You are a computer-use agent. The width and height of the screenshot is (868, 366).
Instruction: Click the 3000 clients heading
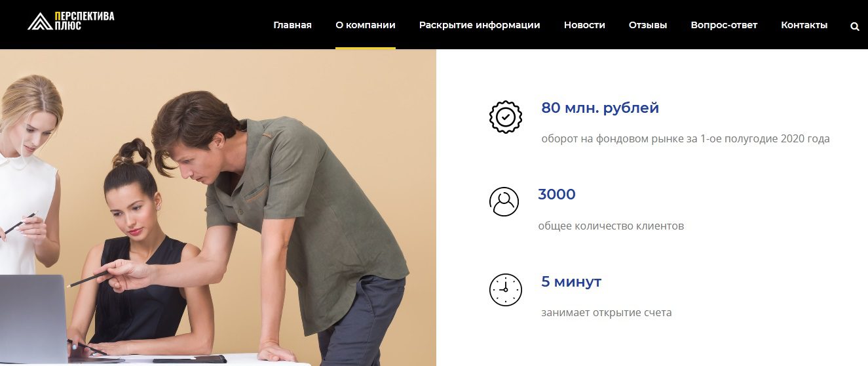pyautogui.click(x=557, y=195)
